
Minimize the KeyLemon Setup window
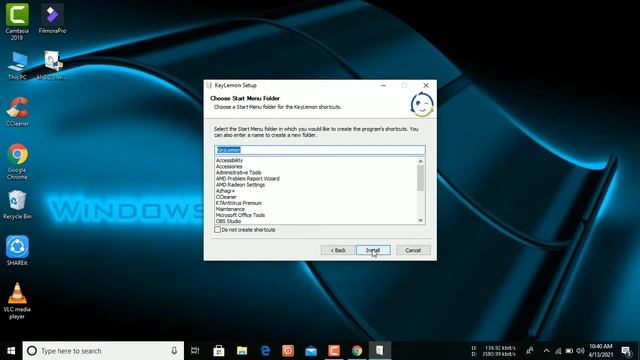coord(383,85)
